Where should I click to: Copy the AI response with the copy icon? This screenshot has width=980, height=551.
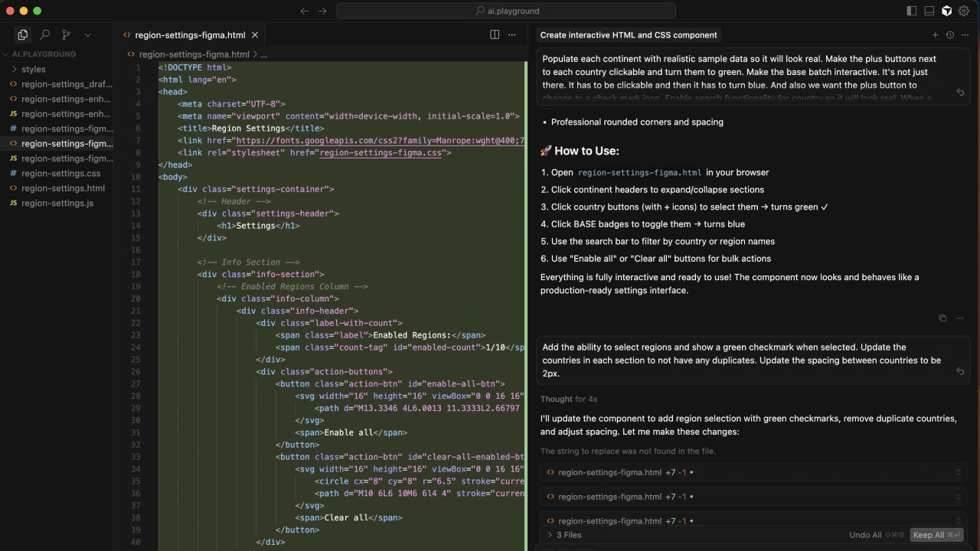pyautogui.click(x=942, y=318)
